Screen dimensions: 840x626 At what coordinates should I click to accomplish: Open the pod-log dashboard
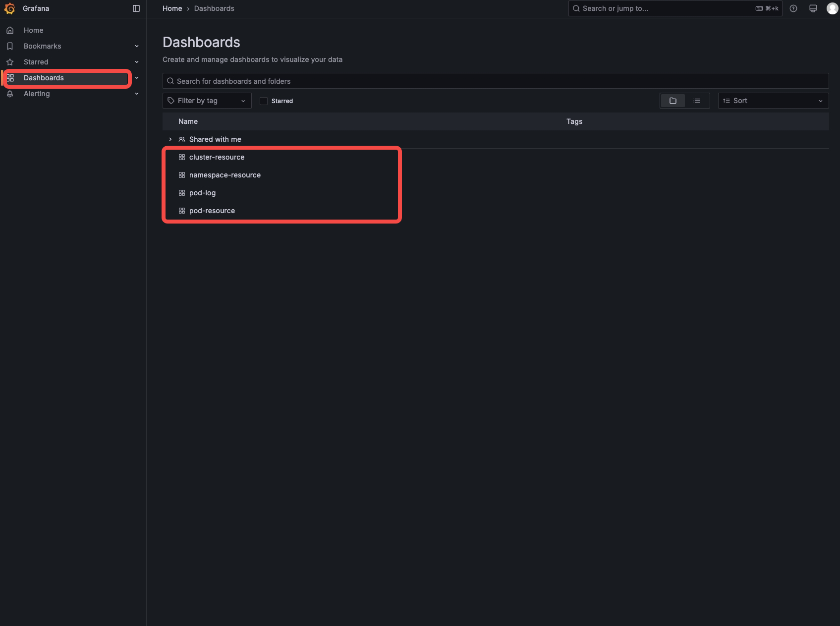pos(203,193)
